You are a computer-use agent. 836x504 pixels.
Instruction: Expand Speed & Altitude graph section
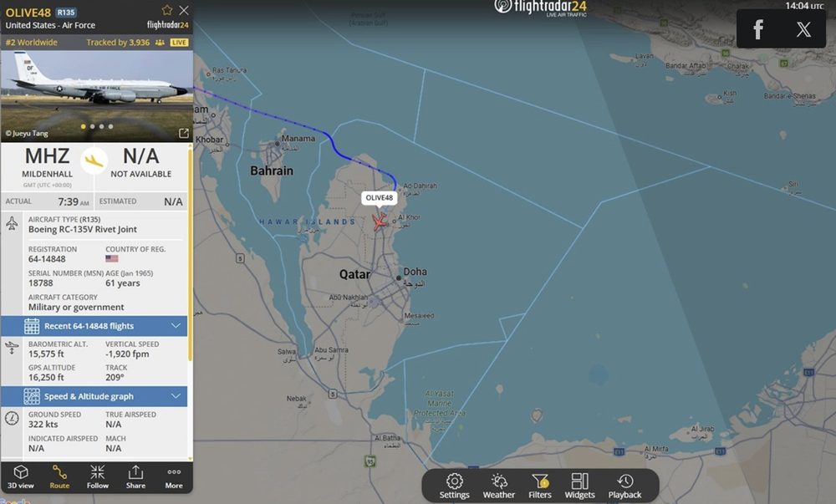click(94, 396)
